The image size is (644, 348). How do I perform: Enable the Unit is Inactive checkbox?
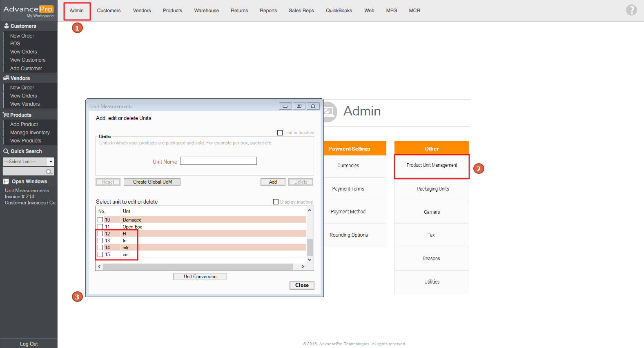click(x=280, y=133)
